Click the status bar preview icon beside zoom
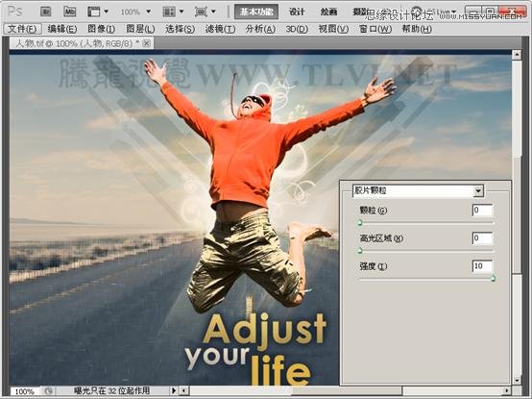This screenshot has height=399, width=532. point(48,391)
